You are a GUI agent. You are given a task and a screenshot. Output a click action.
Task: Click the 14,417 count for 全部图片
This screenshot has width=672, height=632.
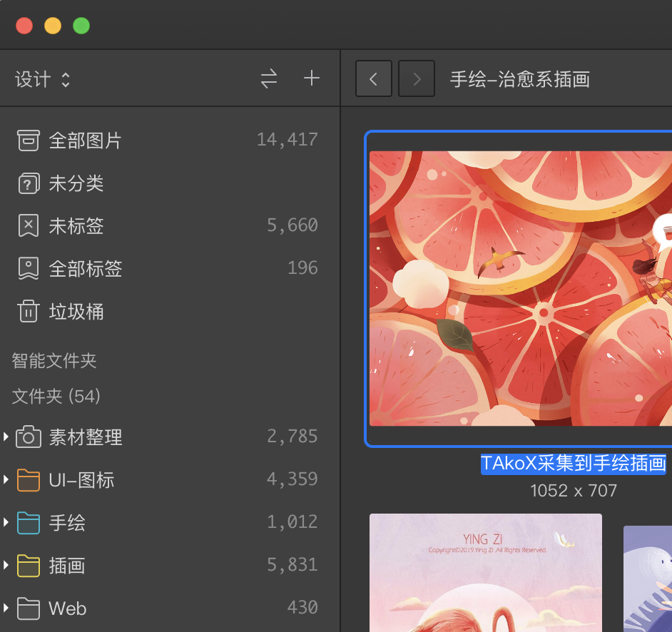287,140
